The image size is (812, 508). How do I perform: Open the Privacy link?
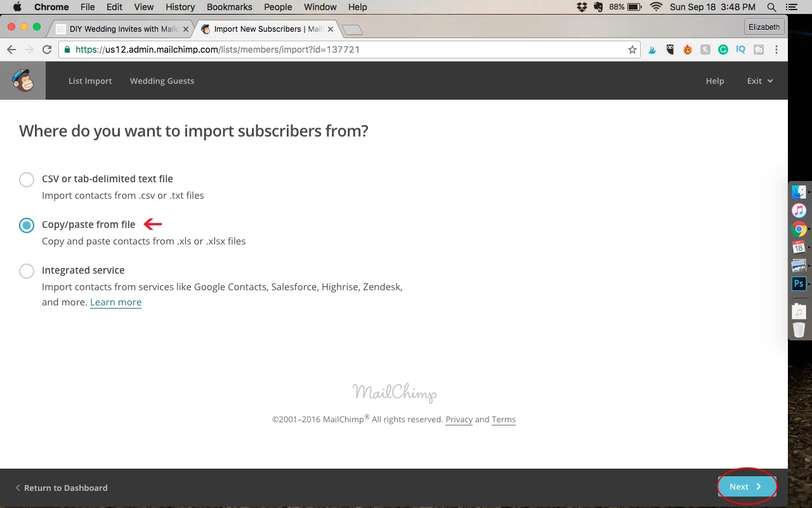[x=459, y=419]
